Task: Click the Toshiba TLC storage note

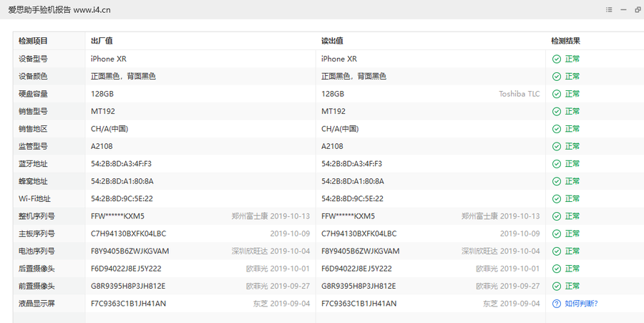Action: [519, 94]
